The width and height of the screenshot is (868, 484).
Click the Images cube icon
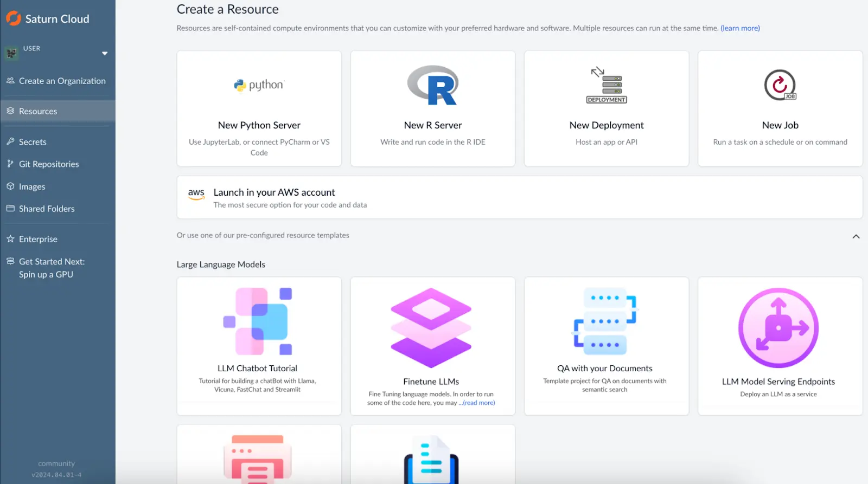point(10,186)
